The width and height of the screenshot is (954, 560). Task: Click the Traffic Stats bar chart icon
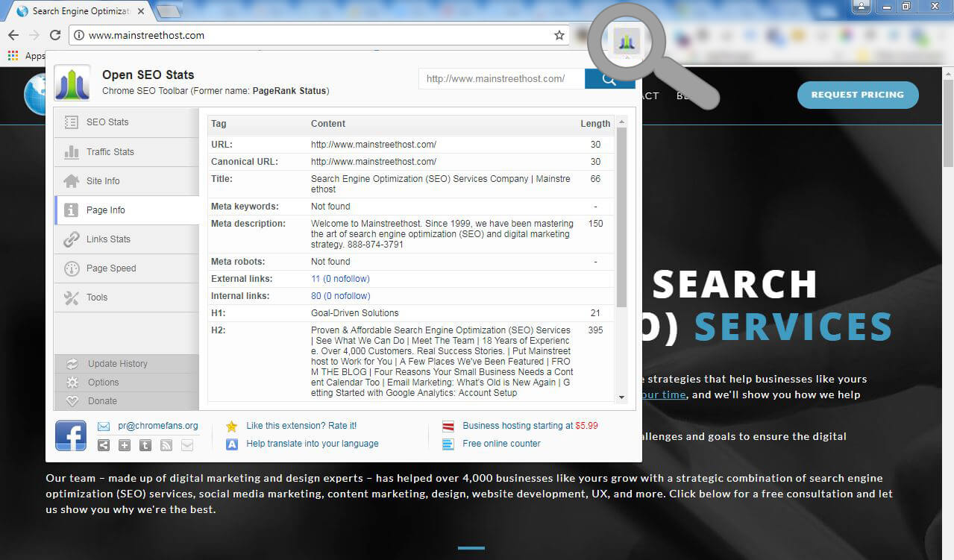tap(72, 151)
